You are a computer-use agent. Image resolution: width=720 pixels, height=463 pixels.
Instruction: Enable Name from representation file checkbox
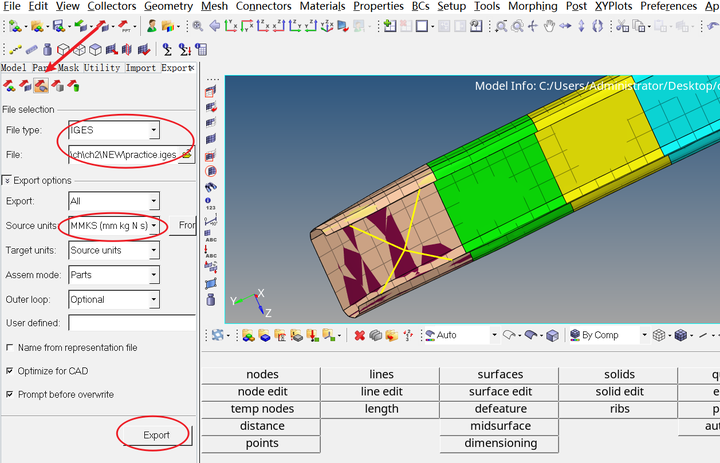click(x=10, y=348)
